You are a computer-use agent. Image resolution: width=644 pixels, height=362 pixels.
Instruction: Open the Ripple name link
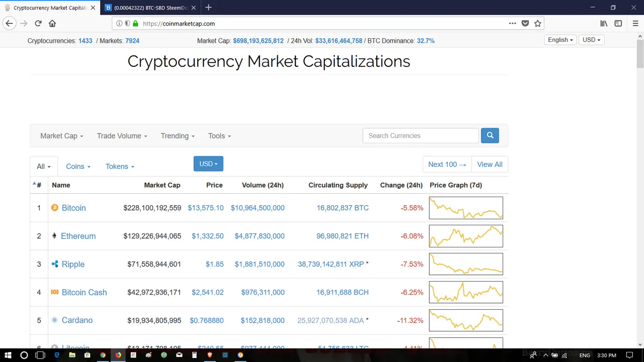(x=73, y=264)
